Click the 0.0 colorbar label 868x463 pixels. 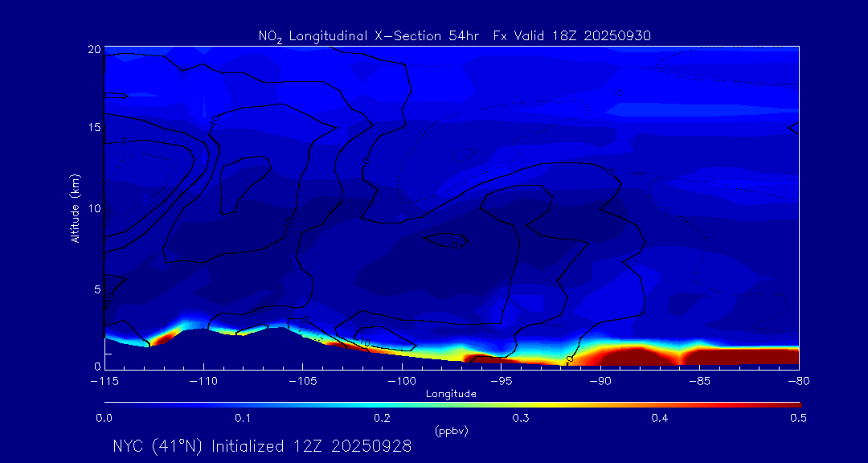point(104,419)
